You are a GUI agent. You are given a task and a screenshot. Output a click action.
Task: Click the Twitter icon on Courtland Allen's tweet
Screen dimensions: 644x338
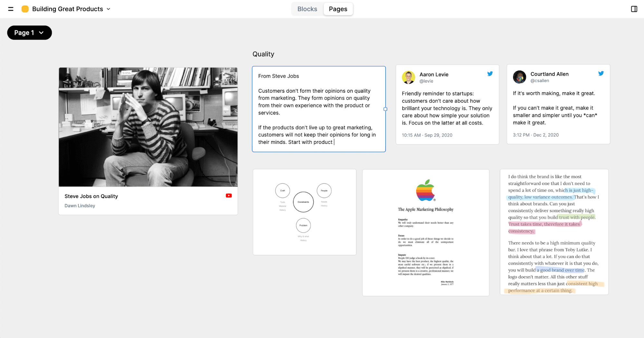(601, 73)
